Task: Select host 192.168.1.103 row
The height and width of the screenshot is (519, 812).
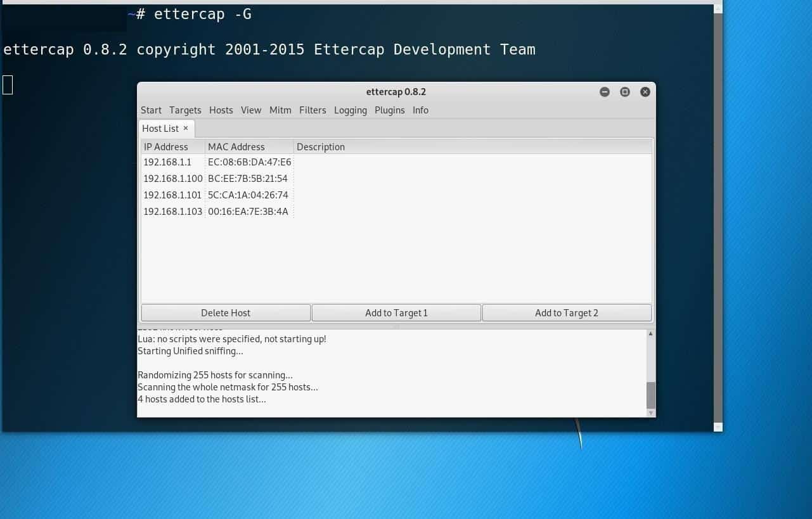Action: pos(173,212)
